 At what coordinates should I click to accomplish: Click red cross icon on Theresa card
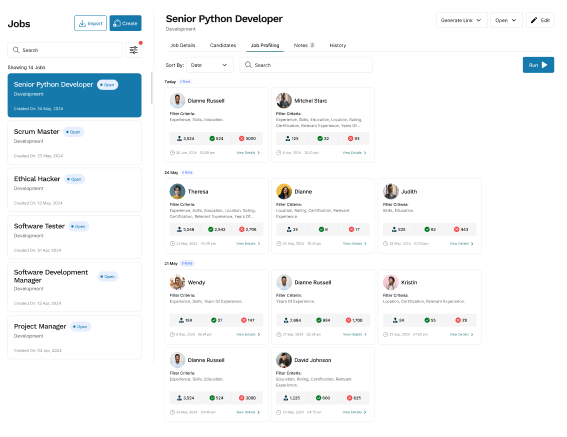242,229
